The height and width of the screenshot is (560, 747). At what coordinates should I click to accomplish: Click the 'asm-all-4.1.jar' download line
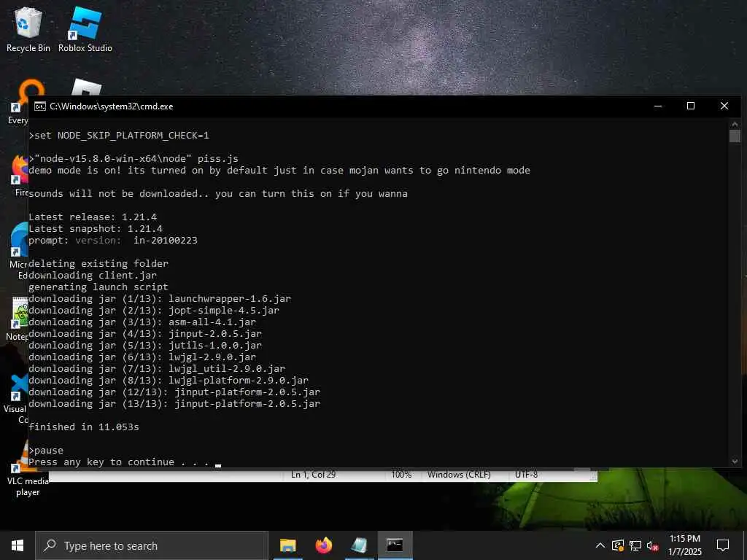(x=142, y=322)
